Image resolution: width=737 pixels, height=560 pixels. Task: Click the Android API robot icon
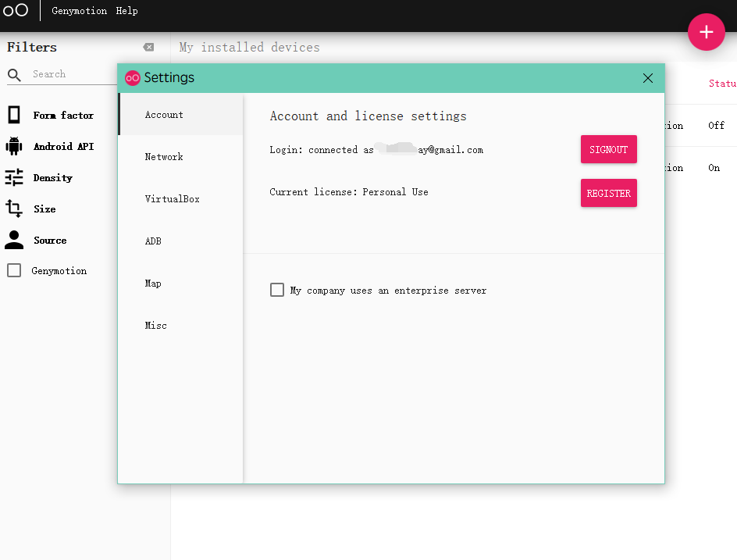click(x=14, y=146)
